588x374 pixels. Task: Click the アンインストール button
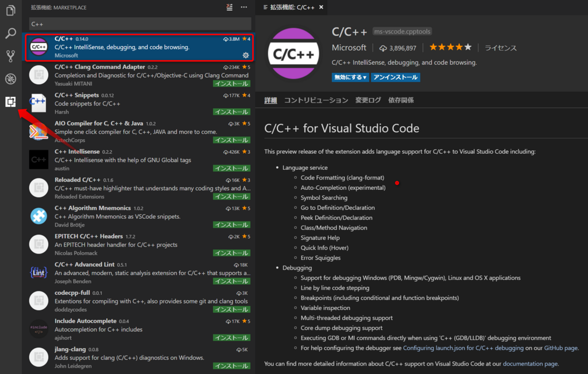coord(395,77)
